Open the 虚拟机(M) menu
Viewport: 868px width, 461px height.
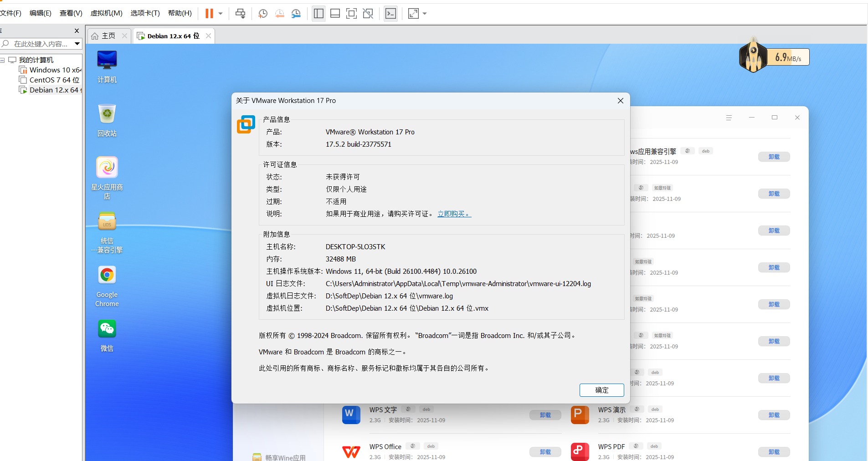tap(106, 13)
